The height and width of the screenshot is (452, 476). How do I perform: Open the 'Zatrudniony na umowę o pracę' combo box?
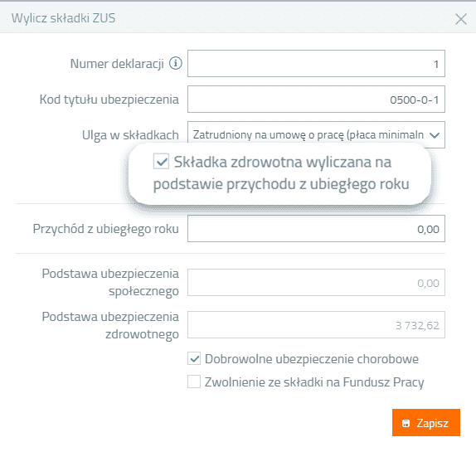coord(316,135)
